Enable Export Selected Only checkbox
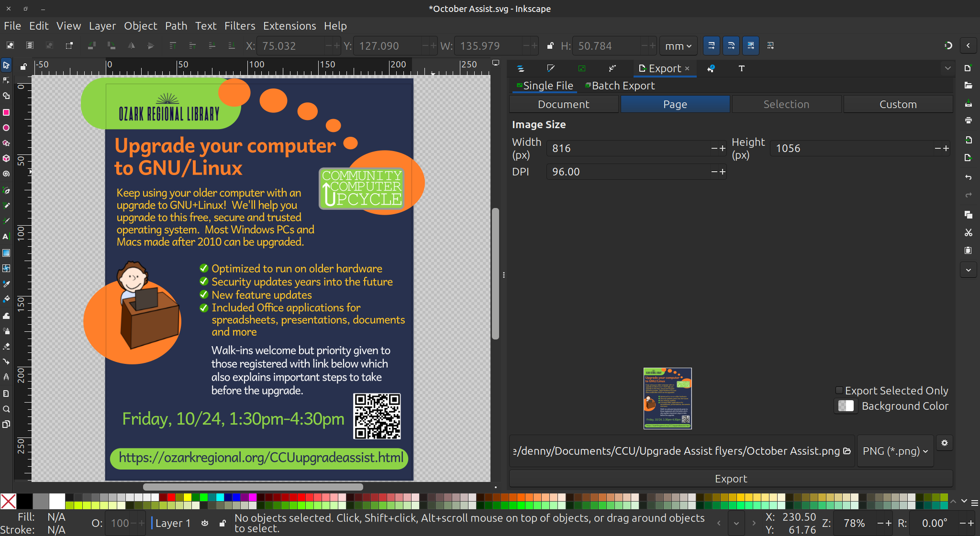Image resolution: width=980 pixels, height=536 pixels. (839, 391)
